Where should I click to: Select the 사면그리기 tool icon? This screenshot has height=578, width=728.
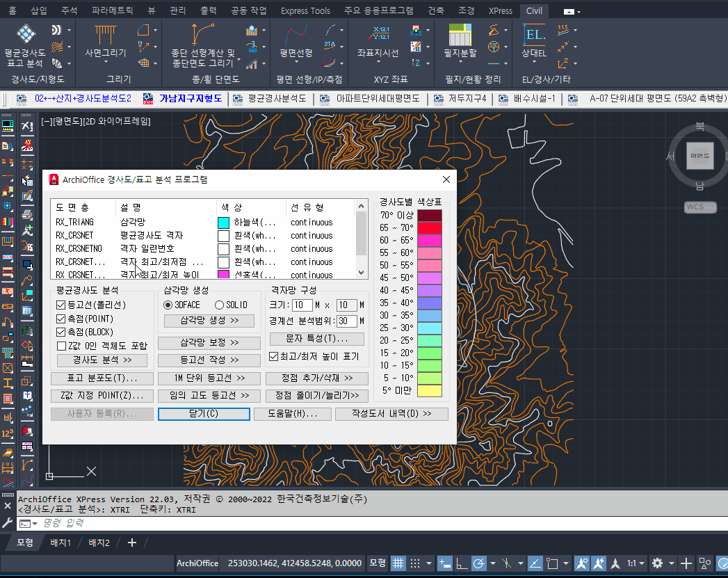pyautogui.click(x=106, y=35)
